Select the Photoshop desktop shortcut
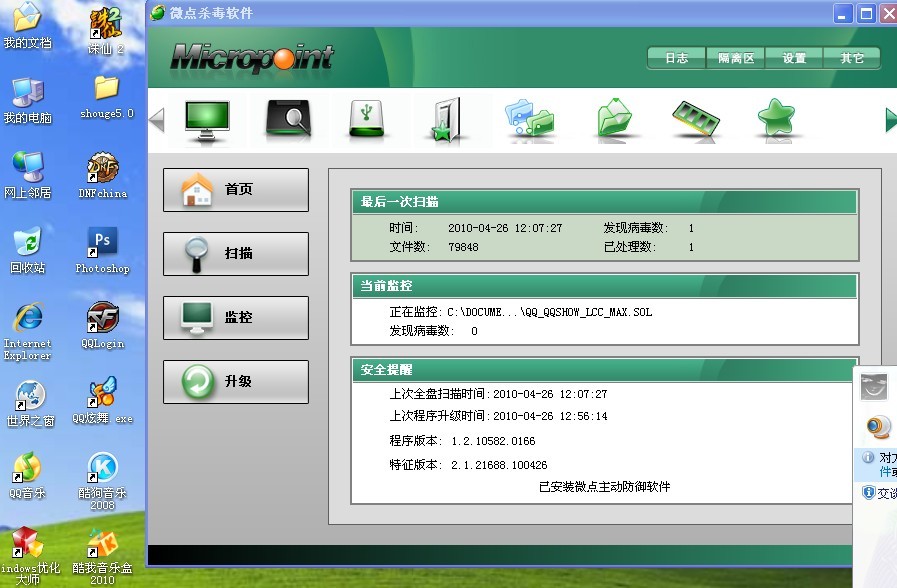The image size is (897, 588). click(103, 250)
